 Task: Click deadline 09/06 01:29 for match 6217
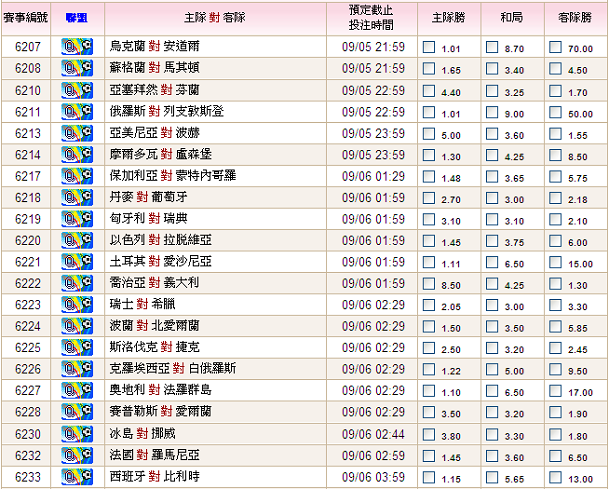point(373,176)
